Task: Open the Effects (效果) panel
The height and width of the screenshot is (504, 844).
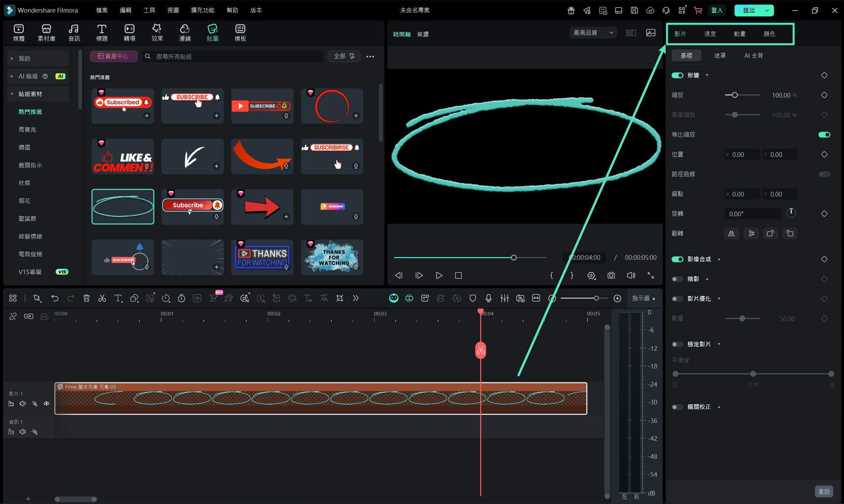Action: coord(157,33)
